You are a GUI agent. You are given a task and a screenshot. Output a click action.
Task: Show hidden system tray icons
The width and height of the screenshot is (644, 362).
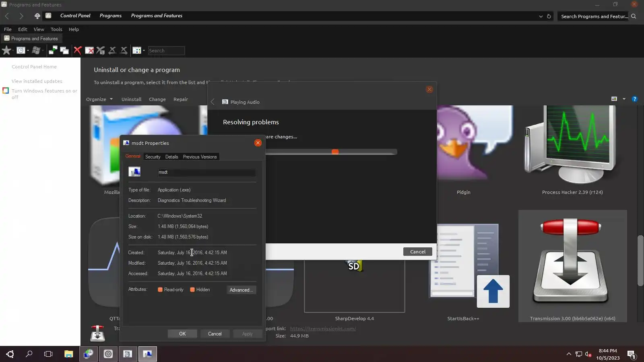coord(569,354)
